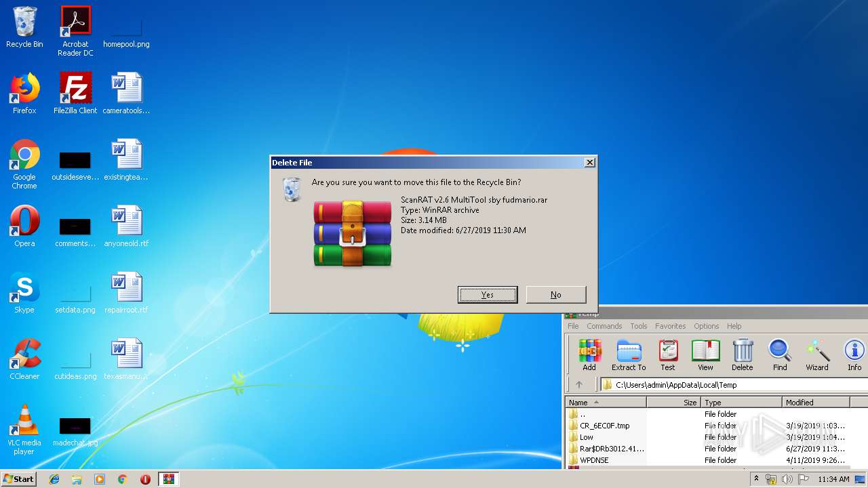Click the Find icon in WinRAR toolbar
868x488 pixels.
[x=780, y=355]
